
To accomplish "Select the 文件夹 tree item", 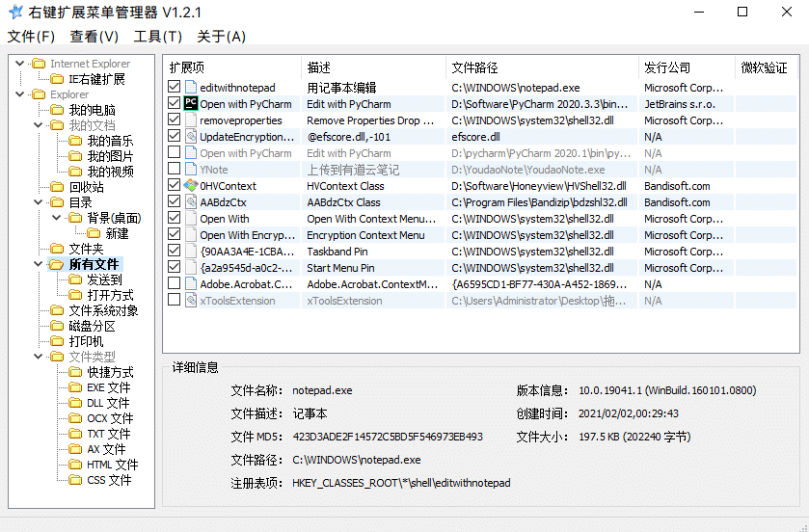I will [x=86, y=249].
